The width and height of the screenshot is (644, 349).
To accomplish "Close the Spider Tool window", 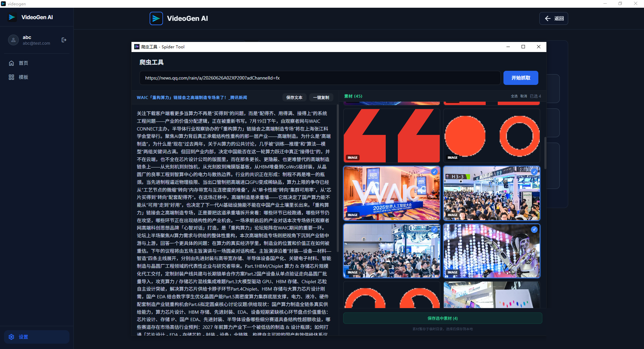I will [x=539, y=47].
